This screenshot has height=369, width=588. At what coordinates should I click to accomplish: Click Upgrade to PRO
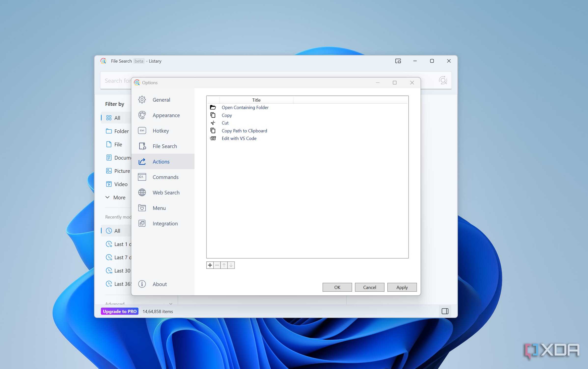(x=120, y=311)
